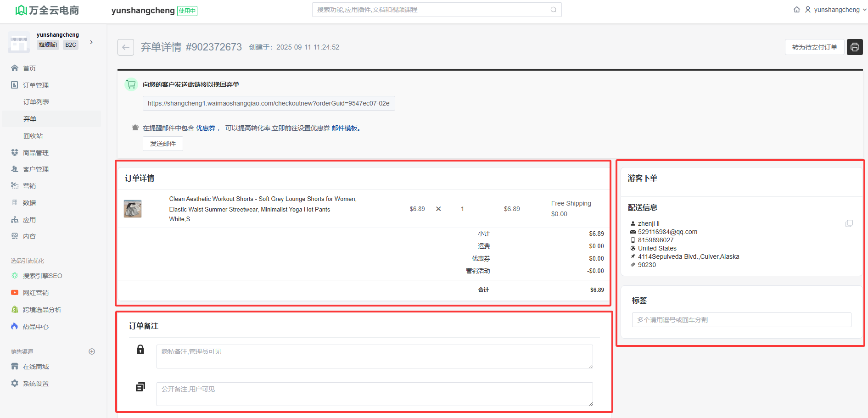The height and width of the screenshot is (418, 868).
Task: Open the 邮件模板 link
Action: pos(345,128)
